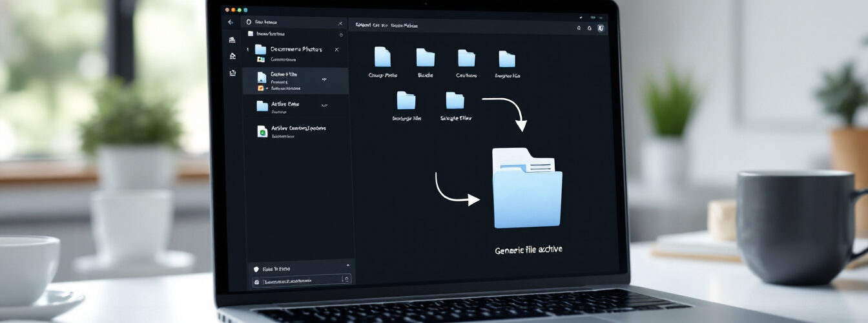Click the orange icon in the highlighted row

(x=260, y=88)
